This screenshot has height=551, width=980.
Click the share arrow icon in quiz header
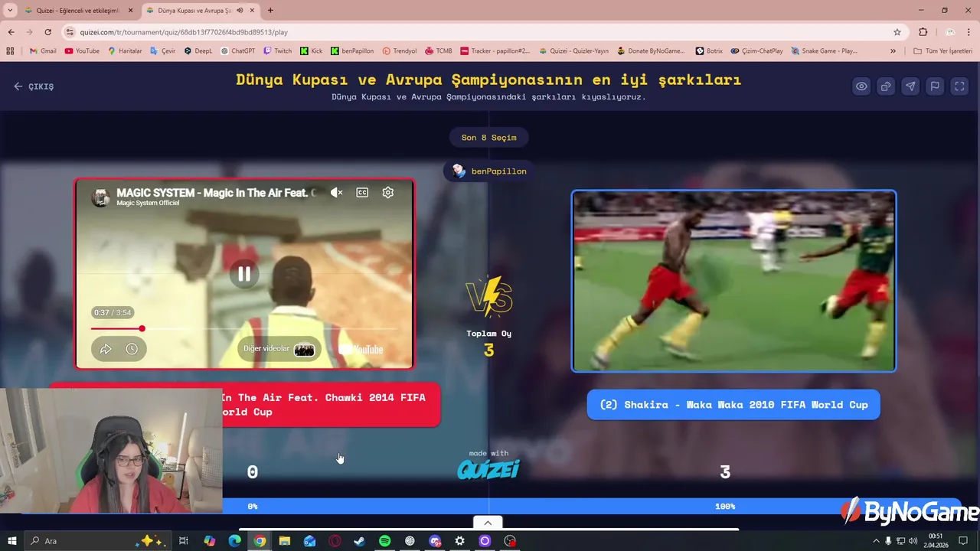910,86
